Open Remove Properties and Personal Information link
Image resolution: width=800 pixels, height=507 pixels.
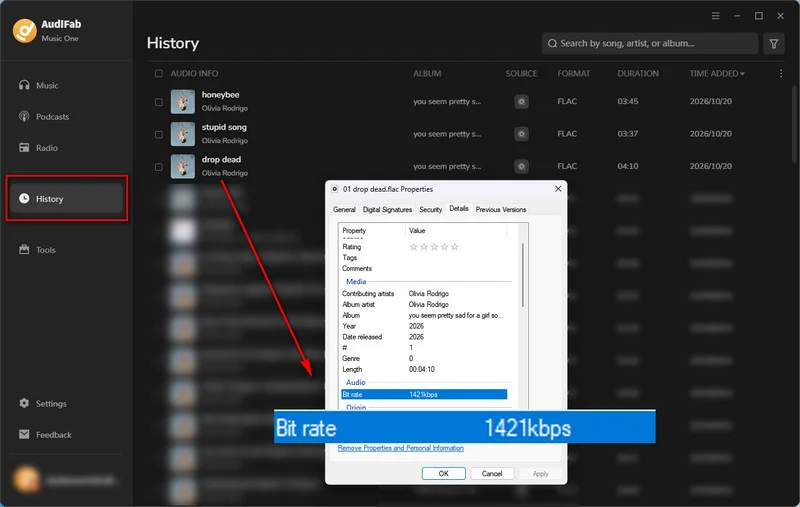[401, 448]
